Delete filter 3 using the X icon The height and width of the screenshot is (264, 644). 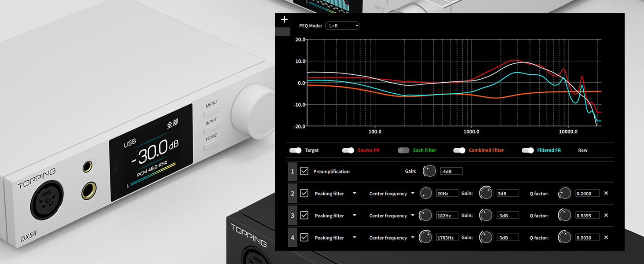[606, 215]
